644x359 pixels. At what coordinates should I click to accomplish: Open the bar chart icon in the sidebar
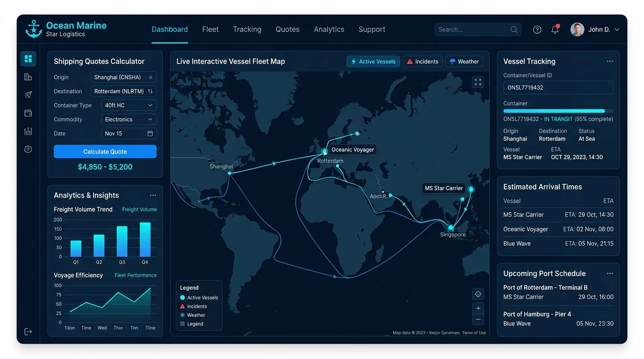(x=28, y=131)
